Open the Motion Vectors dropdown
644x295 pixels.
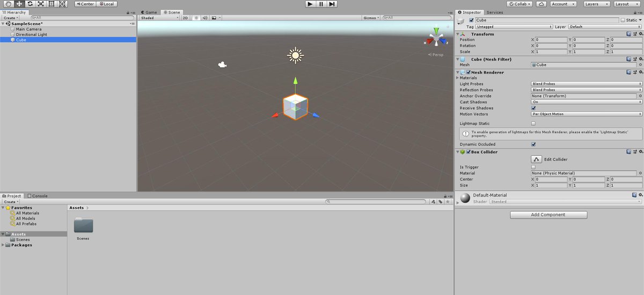[x=587, y=114]
